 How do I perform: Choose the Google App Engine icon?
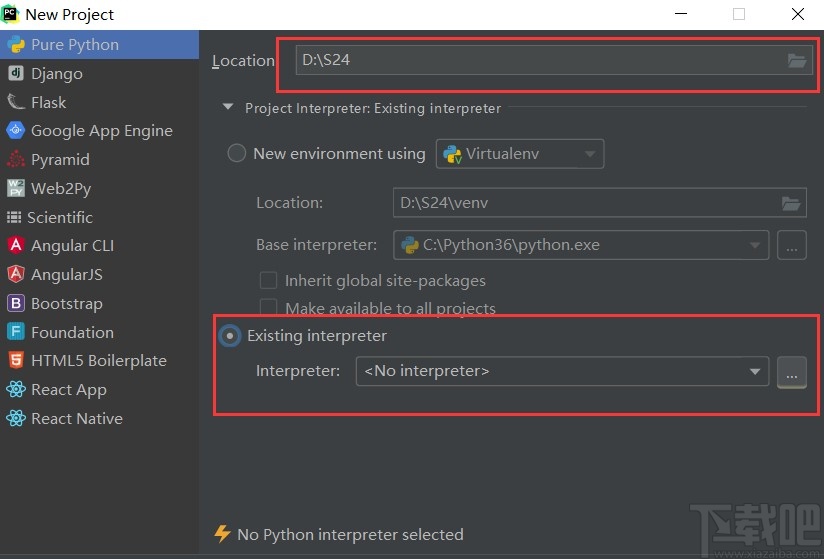pos(15,130)
